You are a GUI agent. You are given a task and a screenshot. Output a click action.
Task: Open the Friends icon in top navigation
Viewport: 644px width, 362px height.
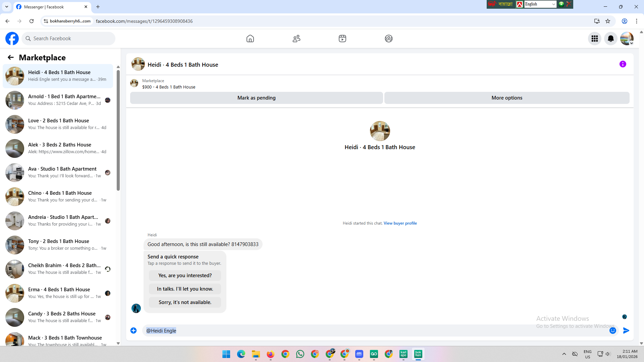(x=296, y=39)
